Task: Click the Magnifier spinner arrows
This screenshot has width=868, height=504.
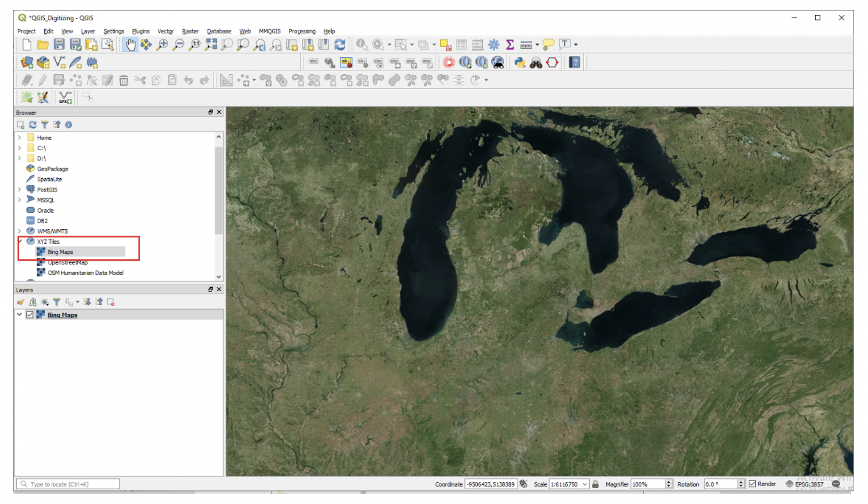Action: point(669,484)
